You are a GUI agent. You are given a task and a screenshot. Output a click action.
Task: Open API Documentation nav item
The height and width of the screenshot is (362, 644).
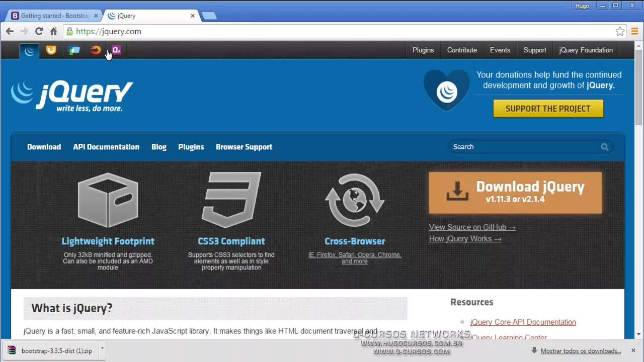point(106,147)
